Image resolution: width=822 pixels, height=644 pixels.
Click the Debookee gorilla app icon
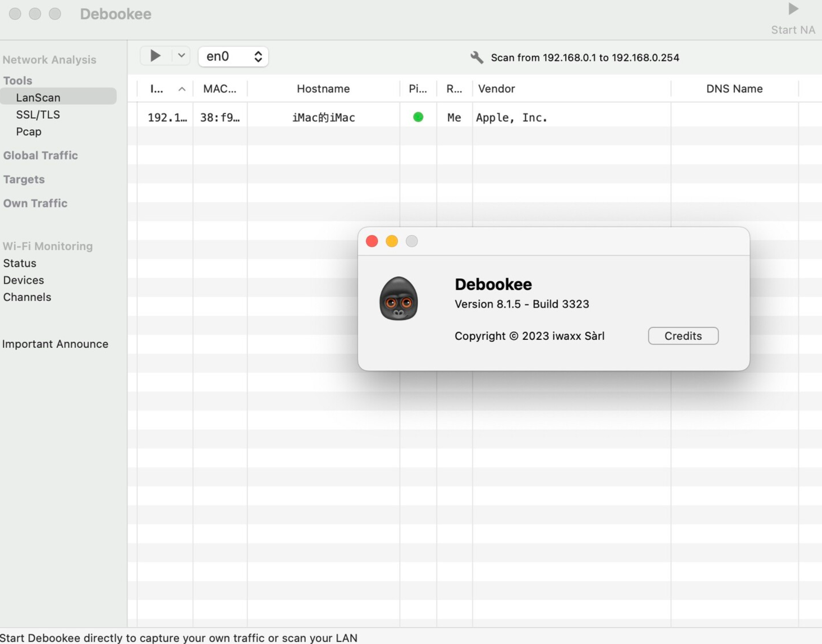[x=398, y=298]
